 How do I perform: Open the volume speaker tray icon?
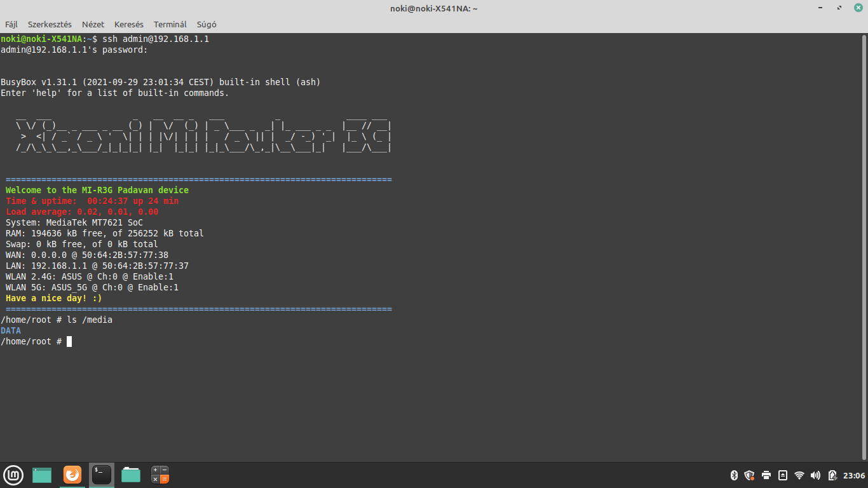(816, 475)
